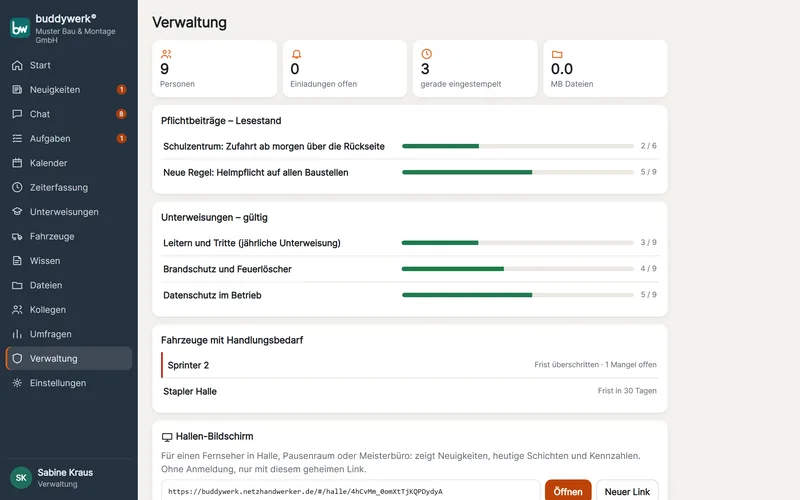Open post Schulzentrum: Zufahrt ab morgen
Viewport: 800px width, 500px height.
(x=274, y=146)
